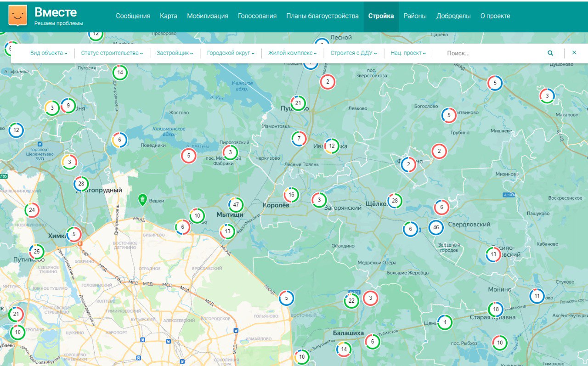Click cluster marker 25 near Путилково

36,252
